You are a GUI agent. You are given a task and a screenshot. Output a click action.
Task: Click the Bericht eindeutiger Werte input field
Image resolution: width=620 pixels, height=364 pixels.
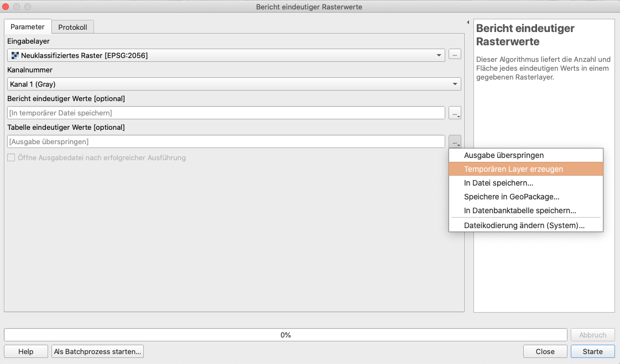coord(226,113)
